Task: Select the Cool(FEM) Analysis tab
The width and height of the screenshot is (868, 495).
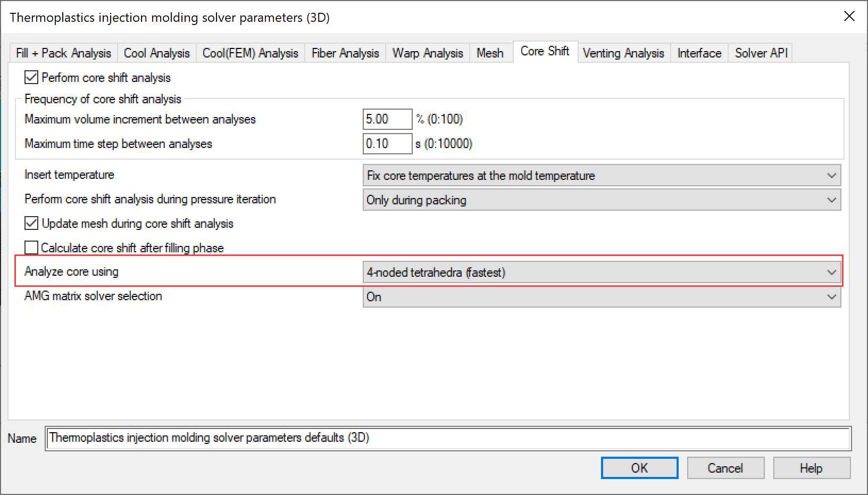Action: 250,53
